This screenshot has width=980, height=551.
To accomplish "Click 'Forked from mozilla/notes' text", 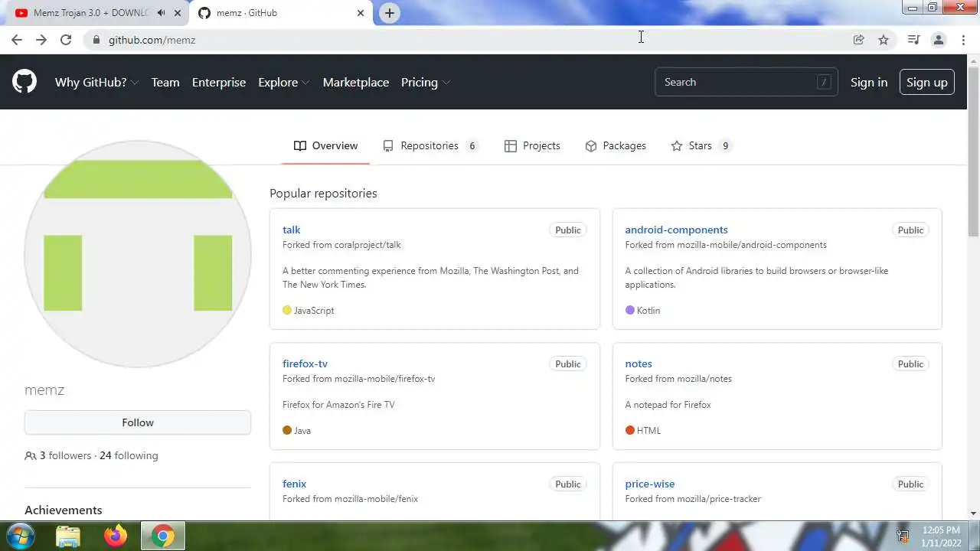I will tap(678, 379).
